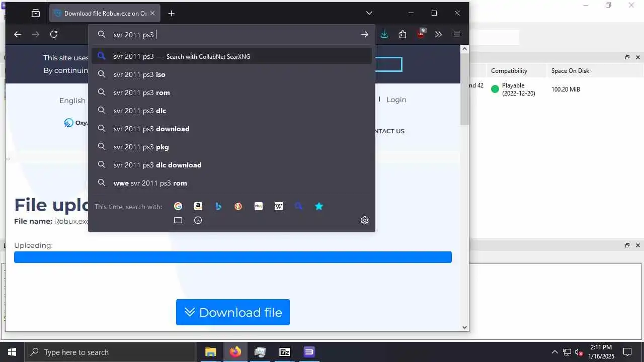
Task: Focus the address bar search field
Action: point(231,34)
